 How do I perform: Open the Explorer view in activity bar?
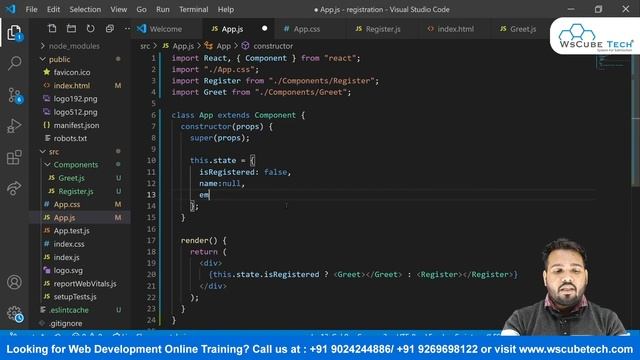click(x=15, y=33)
